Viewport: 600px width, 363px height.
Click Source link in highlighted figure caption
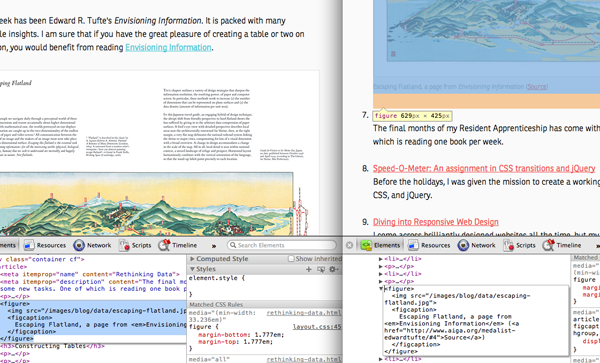tap(537, 87)
